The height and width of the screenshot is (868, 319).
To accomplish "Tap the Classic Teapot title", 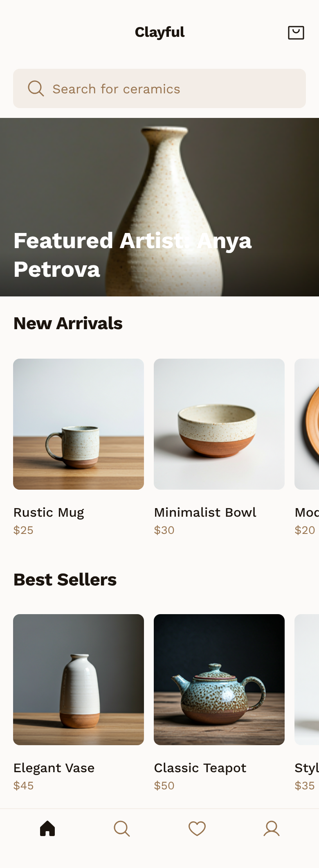I will [x=200, y=768].
